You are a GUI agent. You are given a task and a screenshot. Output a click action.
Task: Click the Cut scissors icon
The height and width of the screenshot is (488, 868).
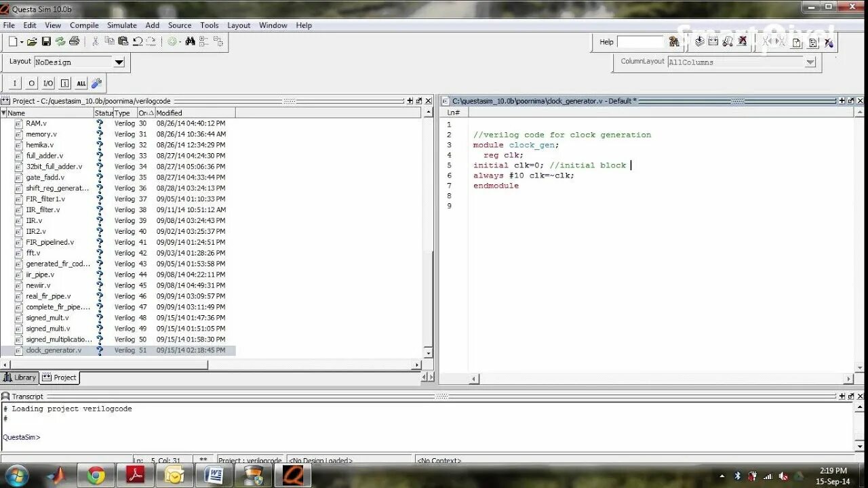click(x=95, y=41)
